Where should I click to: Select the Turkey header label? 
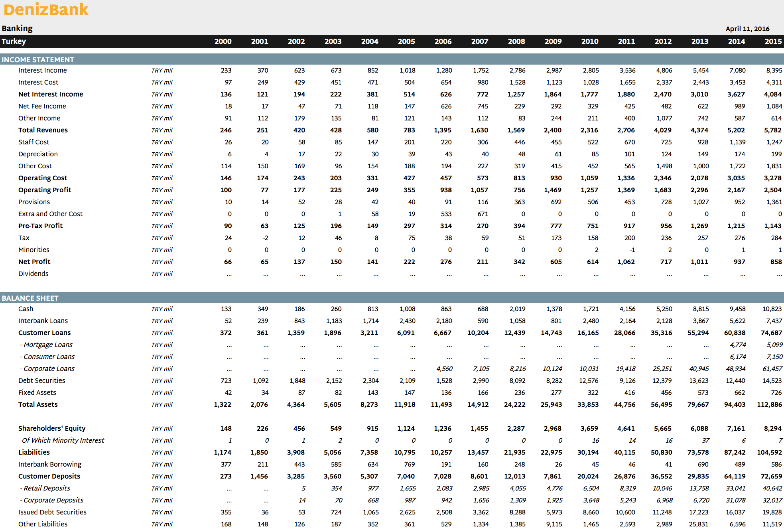14,41
